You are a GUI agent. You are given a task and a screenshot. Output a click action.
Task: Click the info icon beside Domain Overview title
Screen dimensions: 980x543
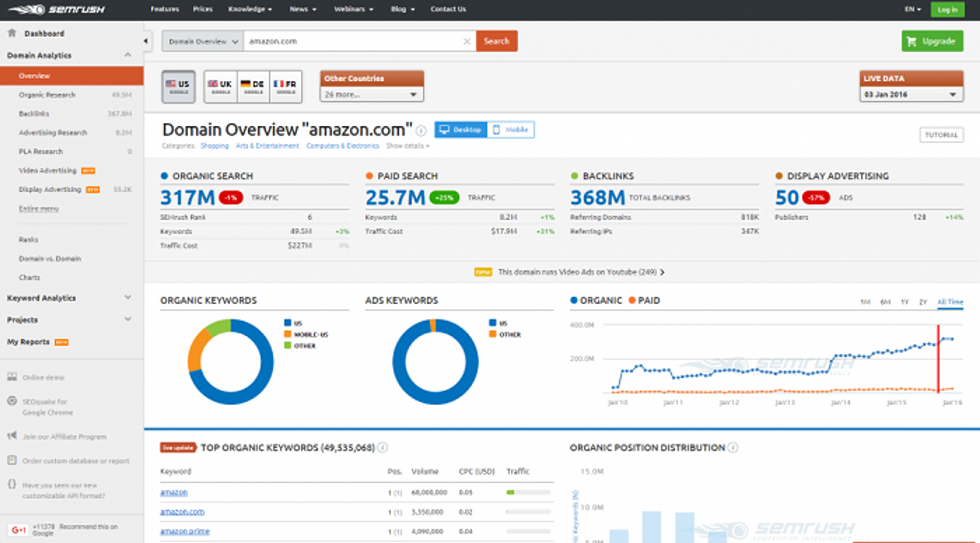point(421,131)
